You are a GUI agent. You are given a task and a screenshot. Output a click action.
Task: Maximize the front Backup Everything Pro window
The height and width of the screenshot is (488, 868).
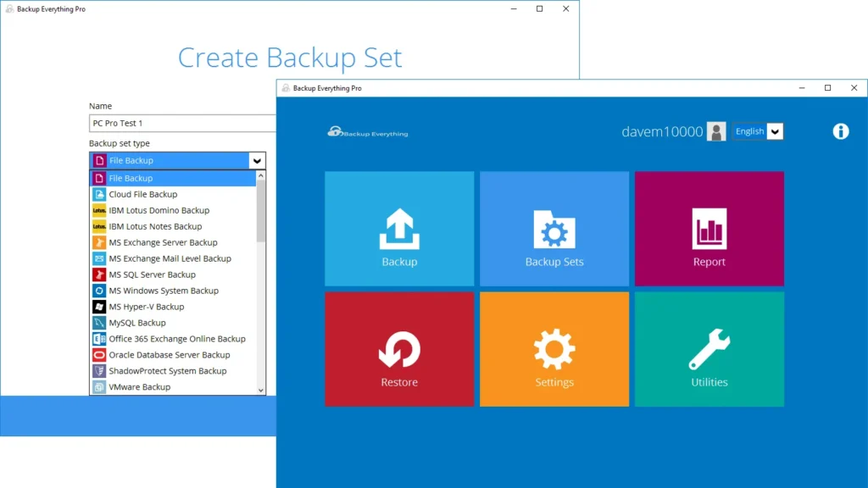pos(827,88)
